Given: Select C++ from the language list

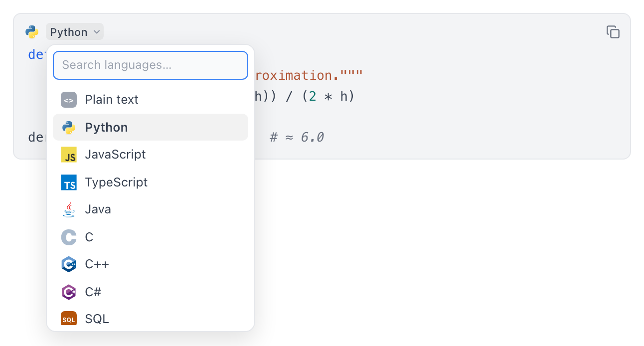Looking at the screenshot, I should click(x=151, y=264).
